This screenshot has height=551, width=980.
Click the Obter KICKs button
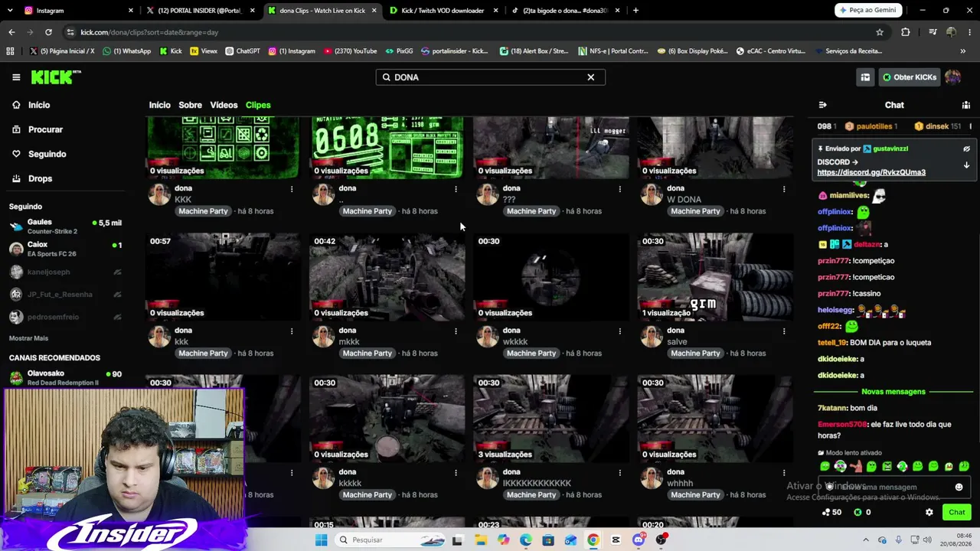[909, 77]
